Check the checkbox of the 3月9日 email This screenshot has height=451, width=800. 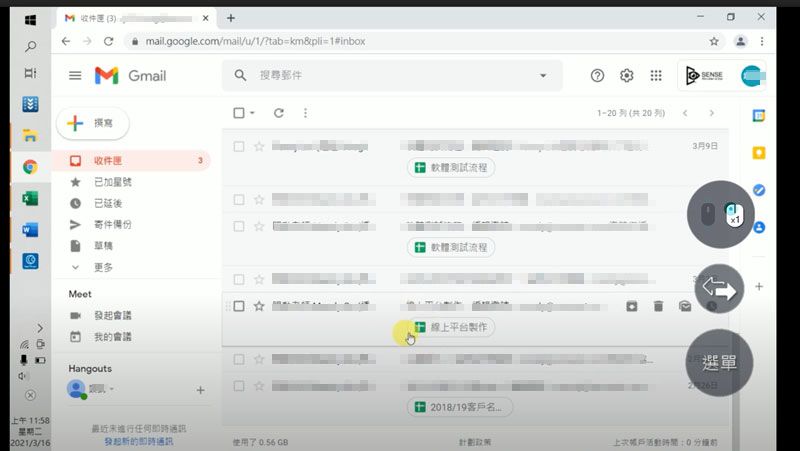[x=239, y=146]
